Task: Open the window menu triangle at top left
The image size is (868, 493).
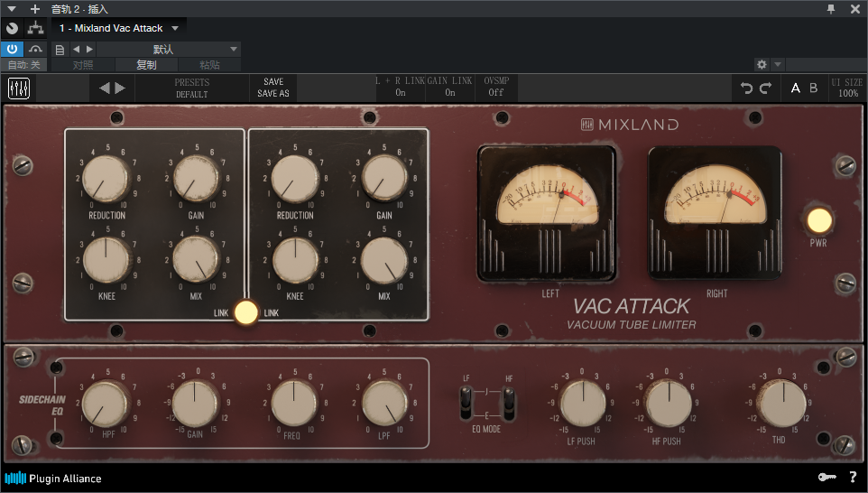Action: pos(12,9)
